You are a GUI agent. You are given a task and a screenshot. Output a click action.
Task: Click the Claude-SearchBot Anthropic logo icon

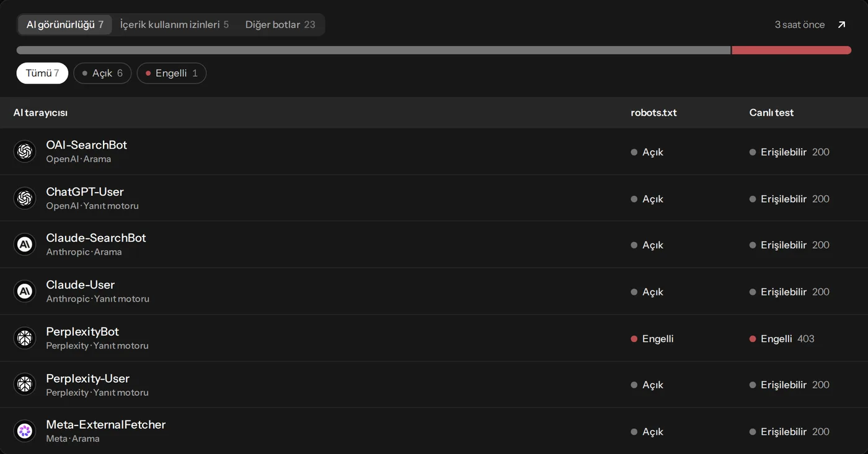click(x=25, y=245)
